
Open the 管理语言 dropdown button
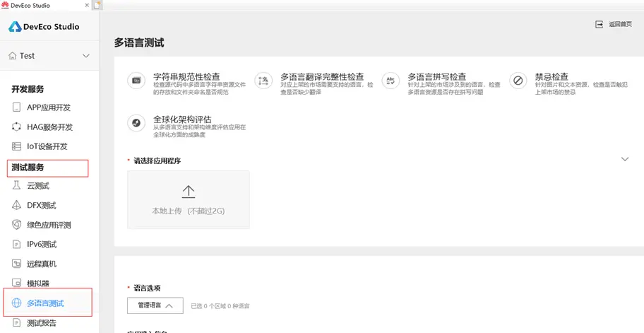coord(155,305)
